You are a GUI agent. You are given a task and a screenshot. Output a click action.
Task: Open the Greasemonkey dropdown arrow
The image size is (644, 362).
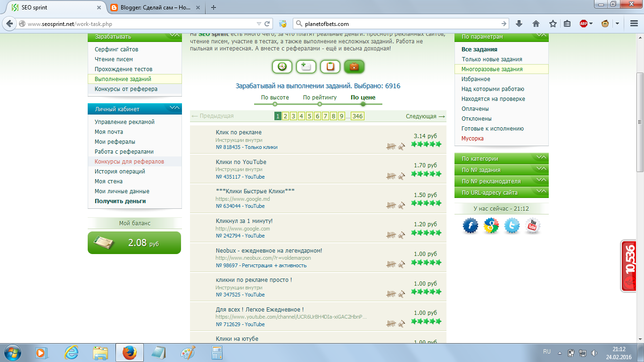coord(617,24)
